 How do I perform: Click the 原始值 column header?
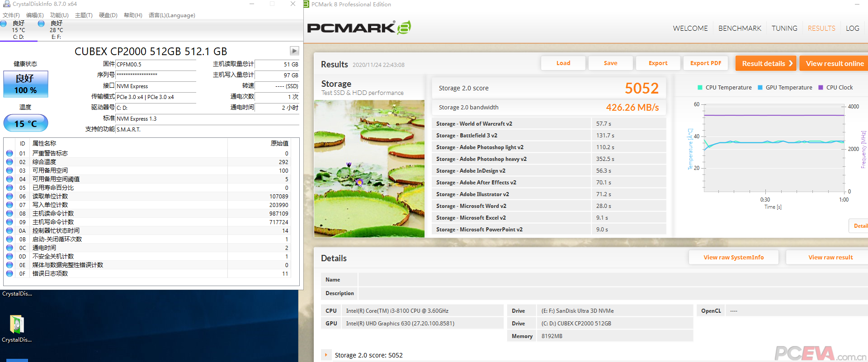279,144
